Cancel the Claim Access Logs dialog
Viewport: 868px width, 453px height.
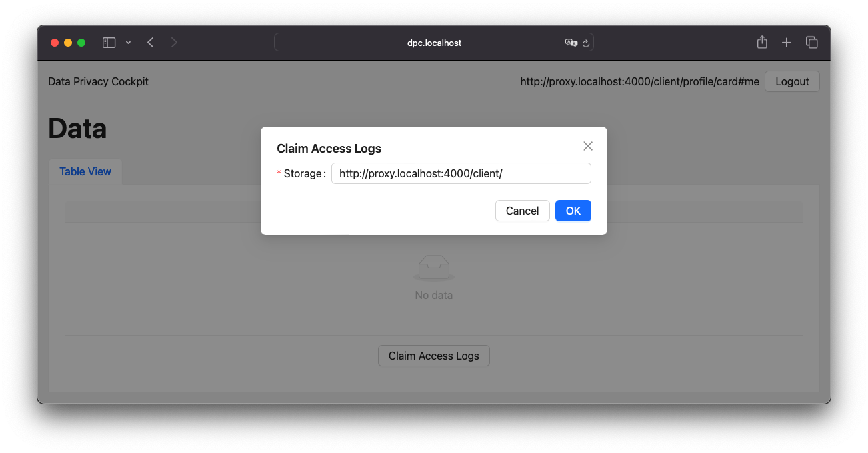pos(522,211)
